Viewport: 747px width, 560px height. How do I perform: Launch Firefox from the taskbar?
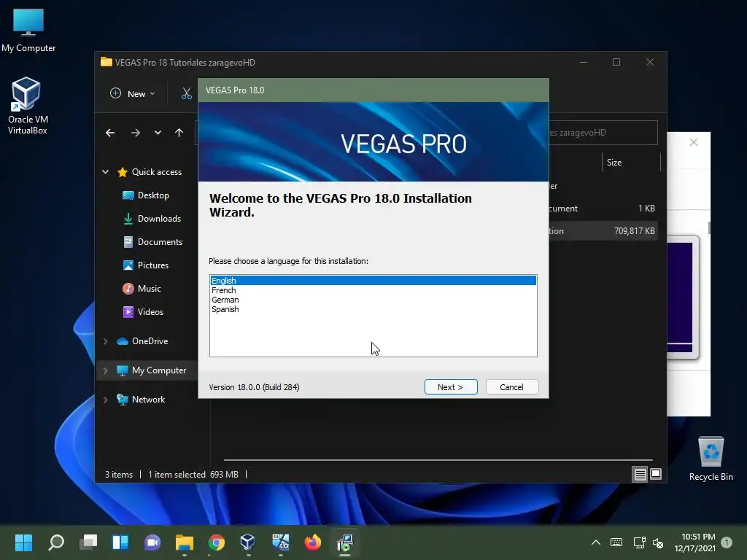(x=312, y=542)
